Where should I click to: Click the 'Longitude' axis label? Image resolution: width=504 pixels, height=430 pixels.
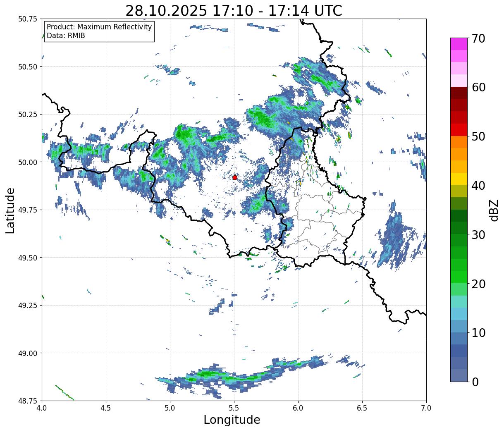(232, 420)
